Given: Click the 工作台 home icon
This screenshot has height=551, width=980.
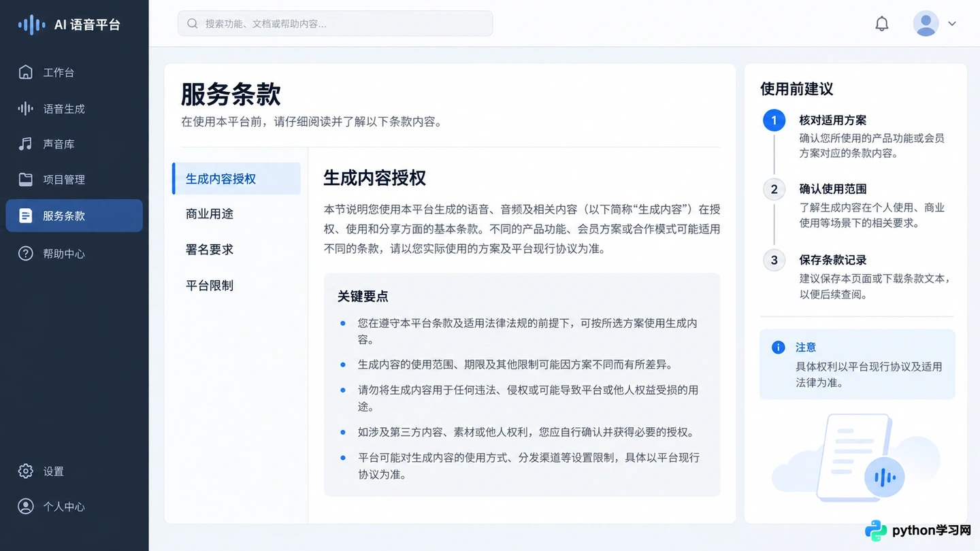Looking at the screenshot, I should (26, 72).
